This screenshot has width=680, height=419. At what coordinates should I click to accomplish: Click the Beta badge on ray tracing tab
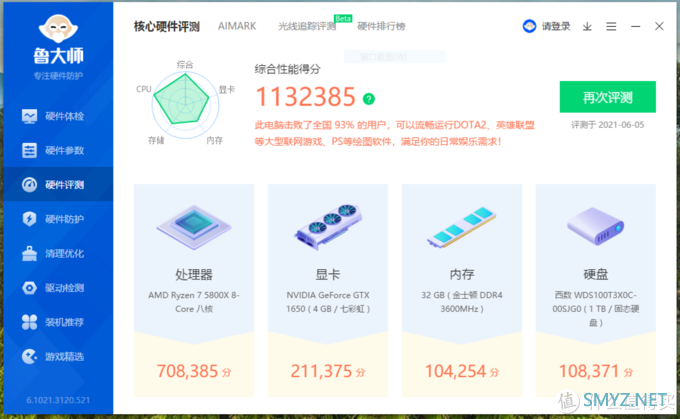click(343, 18)
